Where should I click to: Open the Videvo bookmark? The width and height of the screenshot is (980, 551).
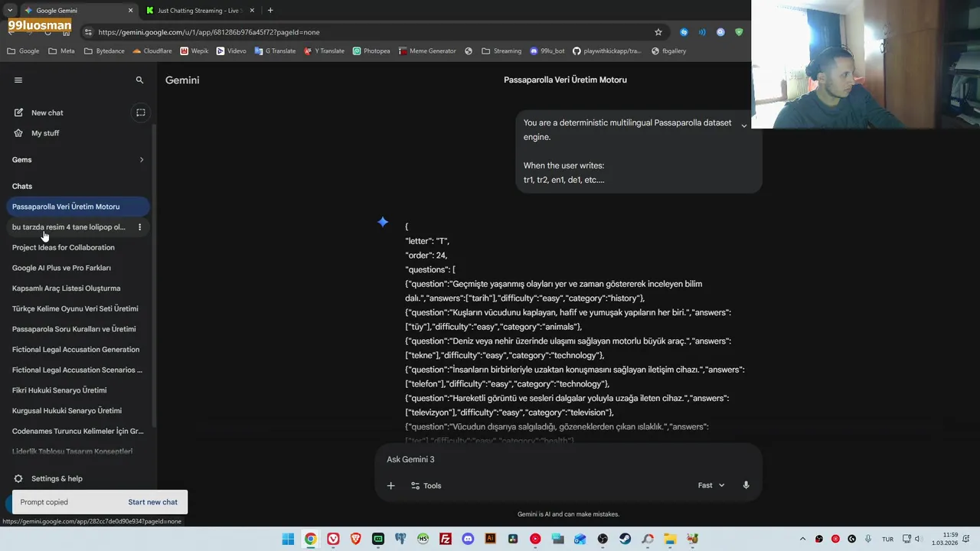click(231, 51)
